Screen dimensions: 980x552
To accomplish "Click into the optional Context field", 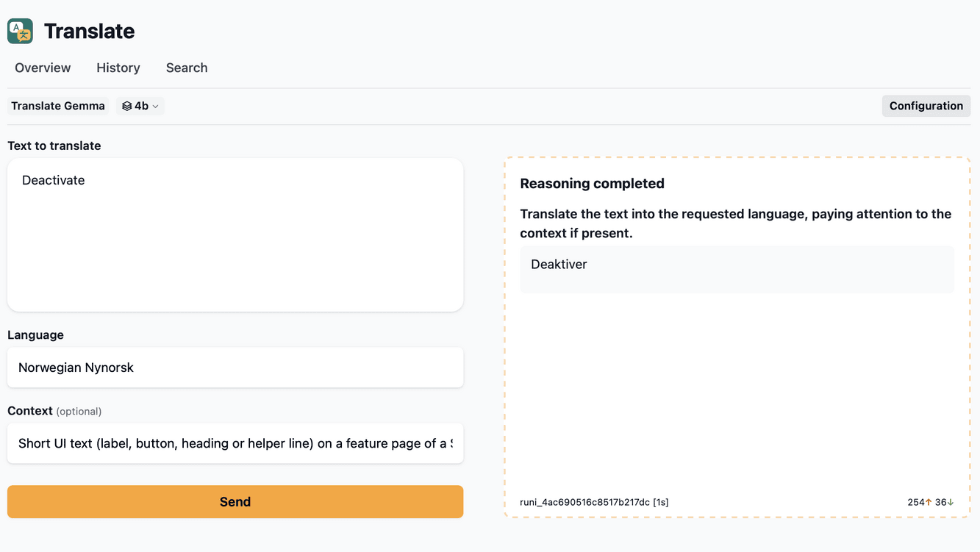I will 235,443.
